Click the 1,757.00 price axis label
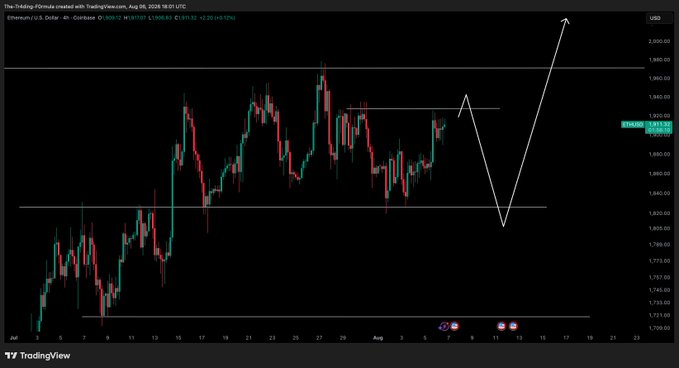Viewport: 679px width, 368px height. point(659,277)
